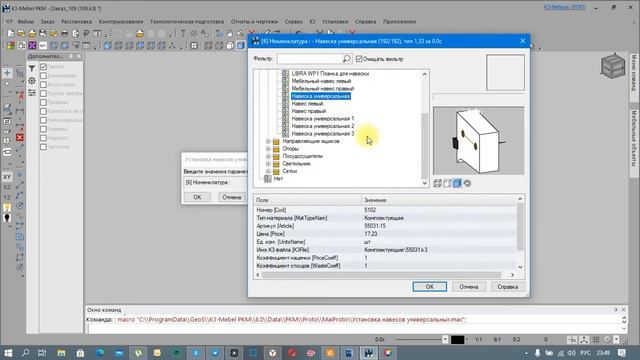Open the "Файлы" menu

(x=26, y=22)
